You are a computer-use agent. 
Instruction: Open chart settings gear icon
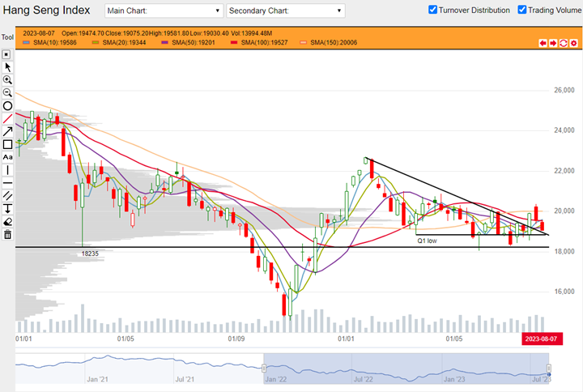(x=574, y=43)
